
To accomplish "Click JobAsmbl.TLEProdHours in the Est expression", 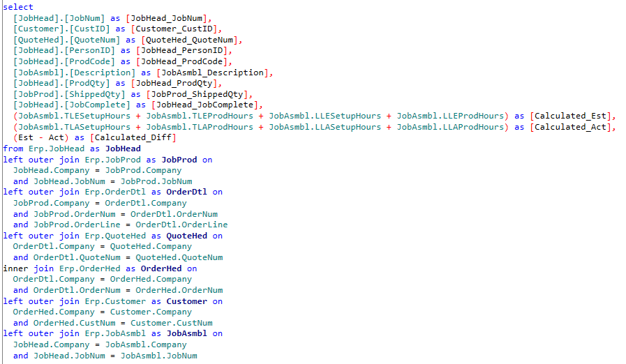I will tap(200, 116).
